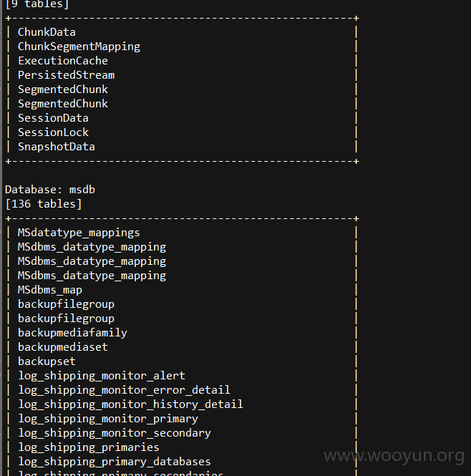Click the SnapshotData table name

click(57, 147)
